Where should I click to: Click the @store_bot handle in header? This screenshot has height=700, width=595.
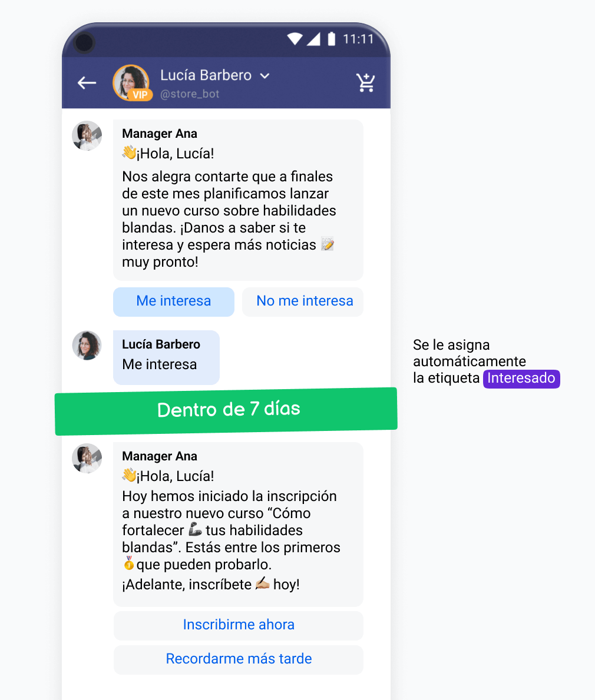190,94
